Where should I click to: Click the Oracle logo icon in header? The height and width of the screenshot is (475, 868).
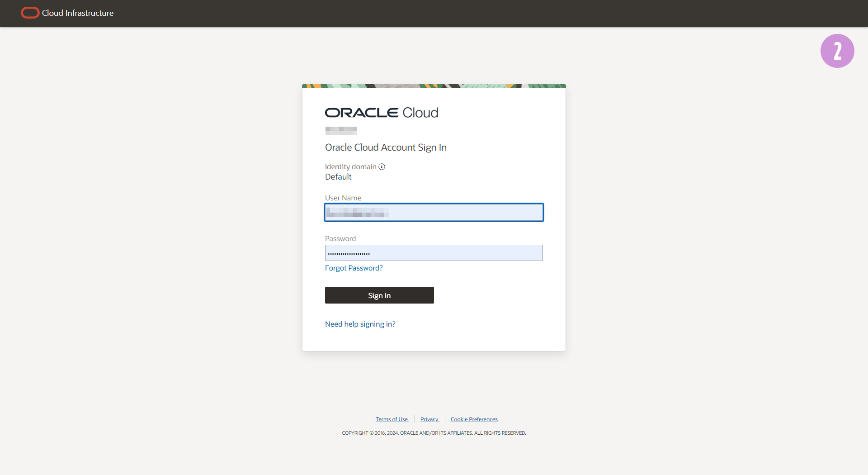(30, 13)
